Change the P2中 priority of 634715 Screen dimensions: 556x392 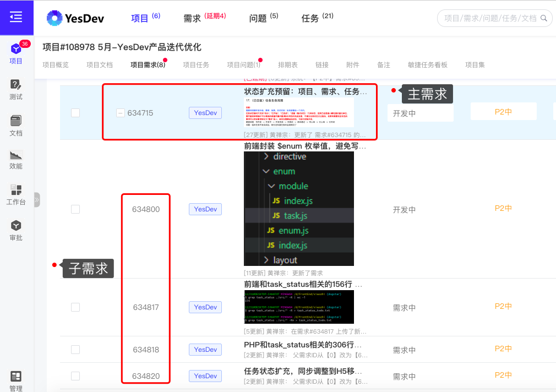click(504, 112)
